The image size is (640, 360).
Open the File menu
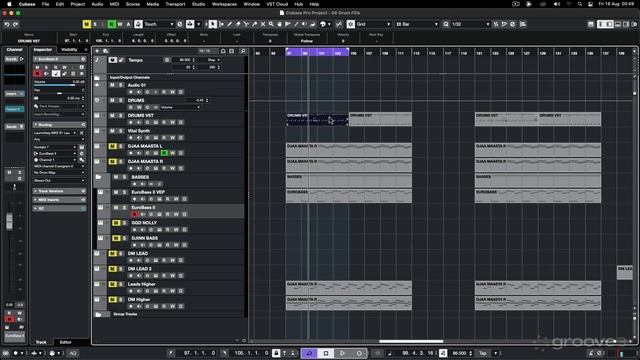coord(45,4)
